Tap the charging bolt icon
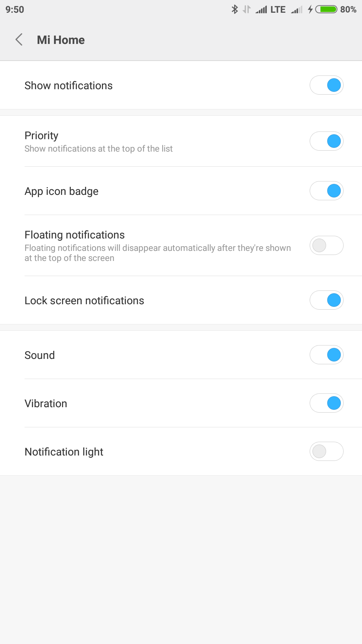The height and width of the screenshot is (644, 362). pos(310,9)
